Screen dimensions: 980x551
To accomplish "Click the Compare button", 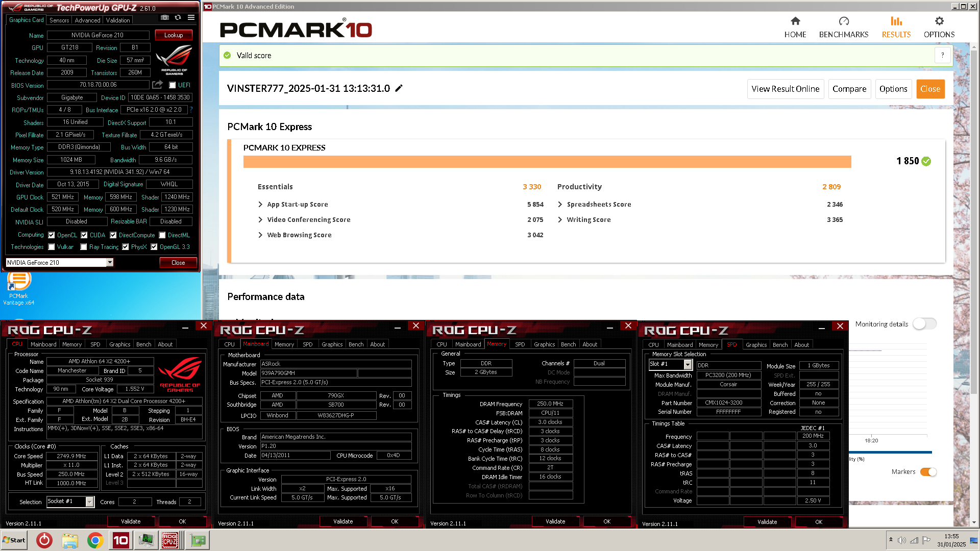I will (849, 89).
